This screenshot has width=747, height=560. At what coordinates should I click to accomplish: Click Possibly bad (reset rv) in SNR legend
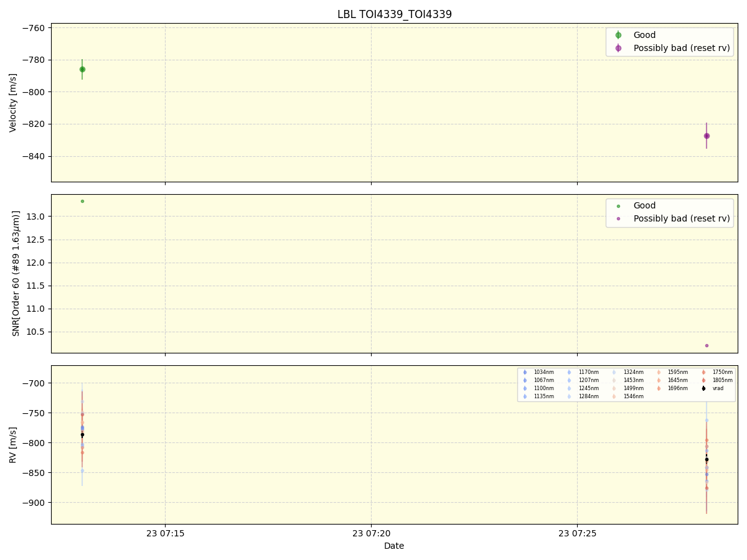tap(682, 218)
